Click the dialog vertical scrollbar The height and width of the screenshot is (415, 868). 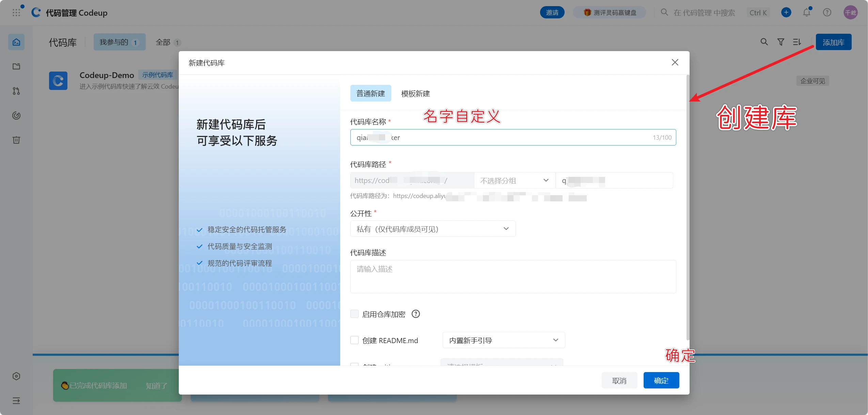pyautogui.click(x=688, y=208)
